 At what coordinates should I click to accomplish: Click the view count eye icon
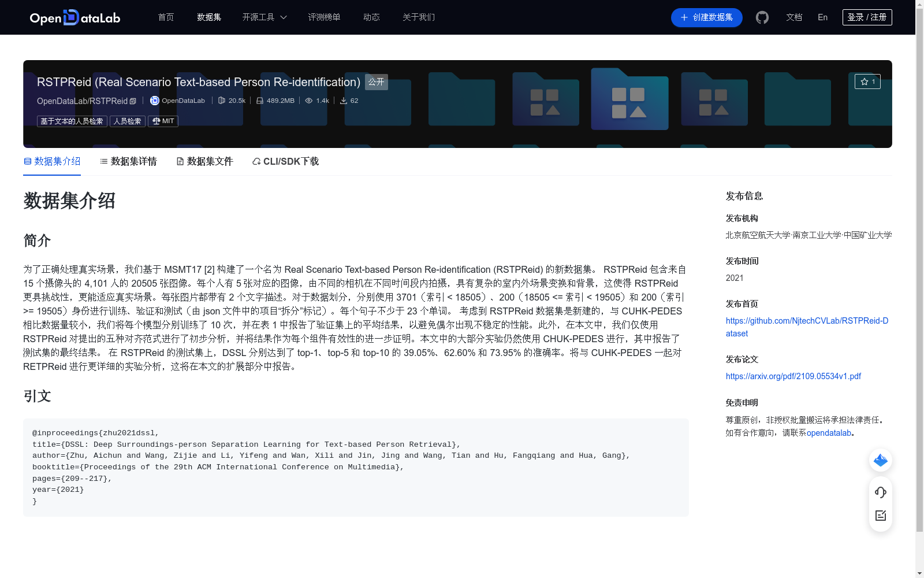tap(309, 101)
